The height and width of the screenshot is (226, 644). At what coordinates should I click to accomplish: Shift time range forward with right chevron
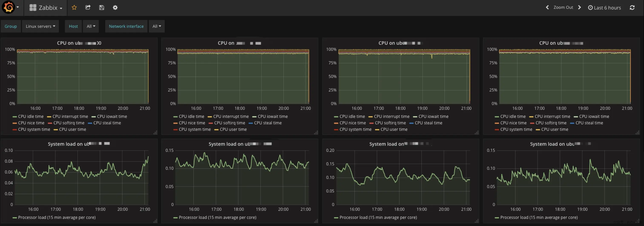579,7
